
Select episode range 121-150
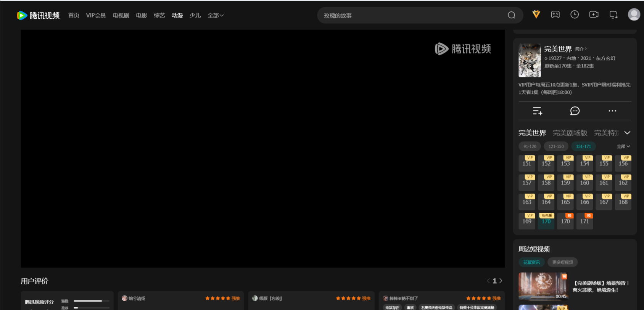(x=556, y=146)
